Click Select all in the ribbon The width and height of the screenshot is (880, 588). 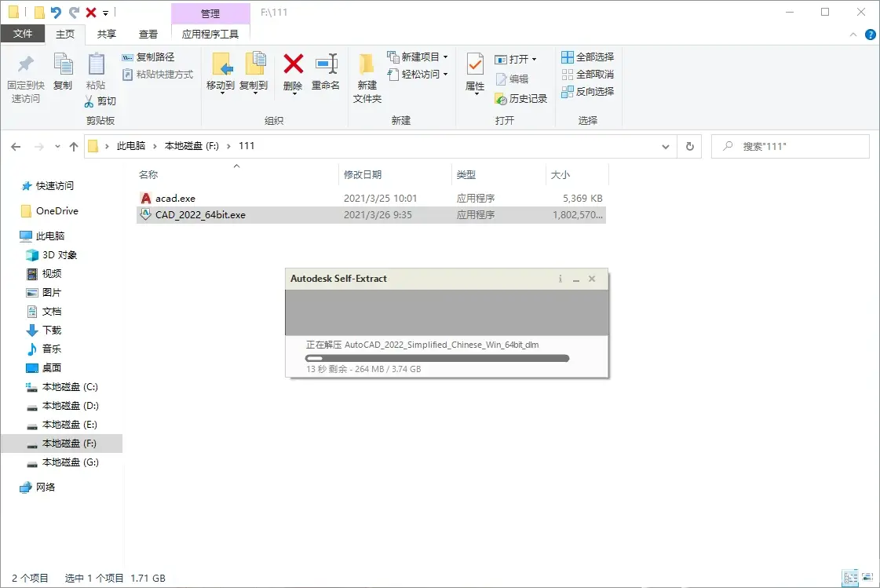point(588,57)
